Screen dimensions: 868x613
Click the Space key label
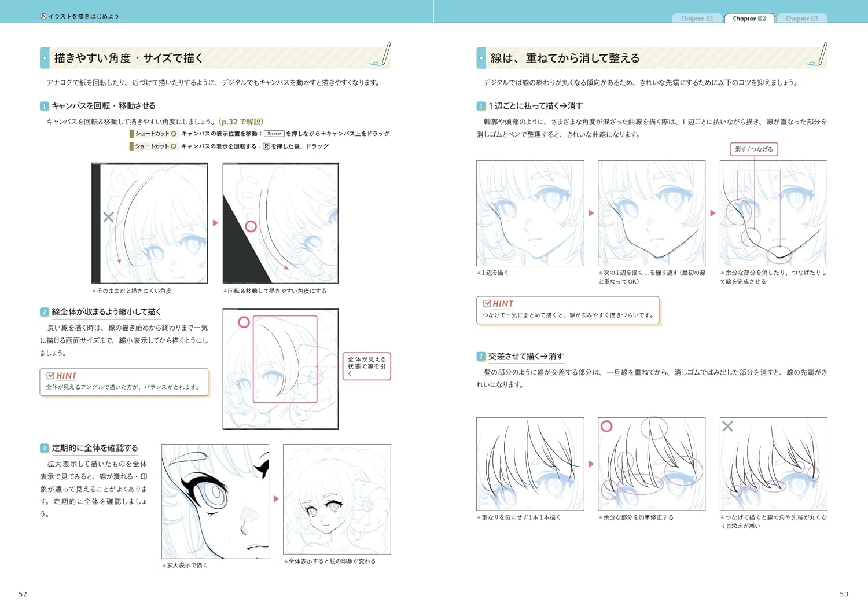274,134
